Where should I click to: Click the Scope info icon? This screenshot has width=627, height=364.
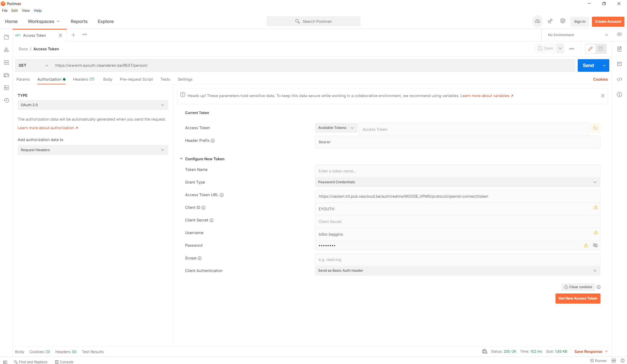pos(199,258)
